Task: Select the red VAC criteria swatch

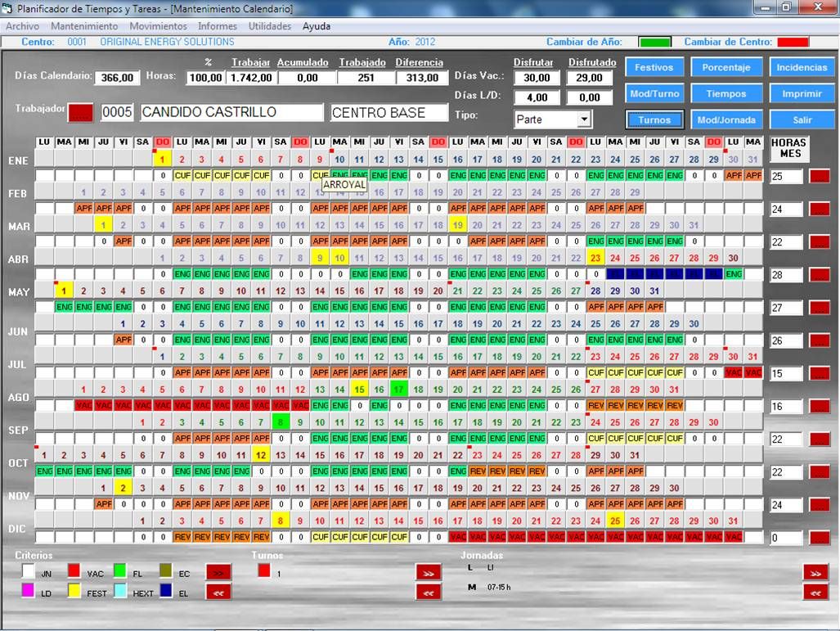Action: click(x=74, y=571)
